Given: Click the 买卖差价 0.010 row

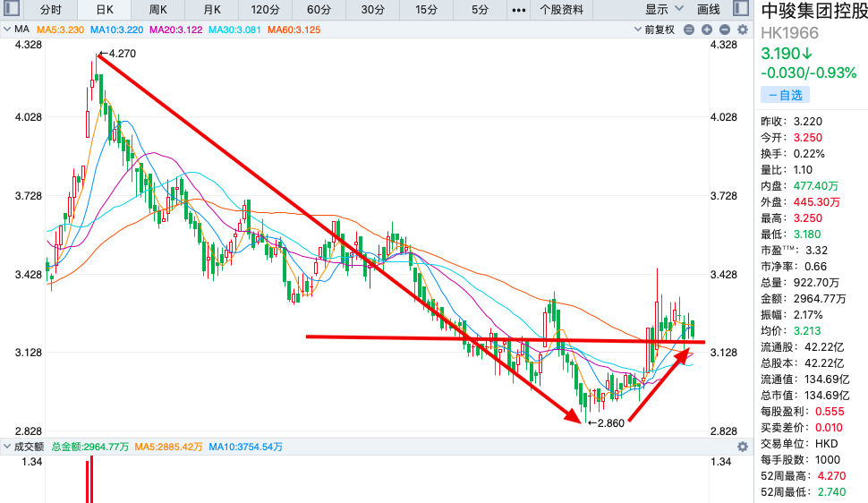Looking at the screenshot, I should 802,427.
